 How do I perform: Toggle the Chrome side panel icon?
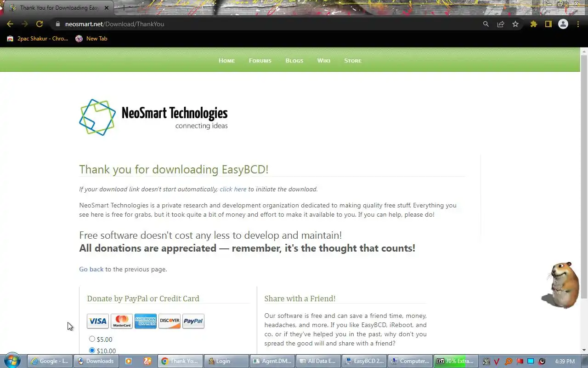pyautogui.click(x=548, y=24)
